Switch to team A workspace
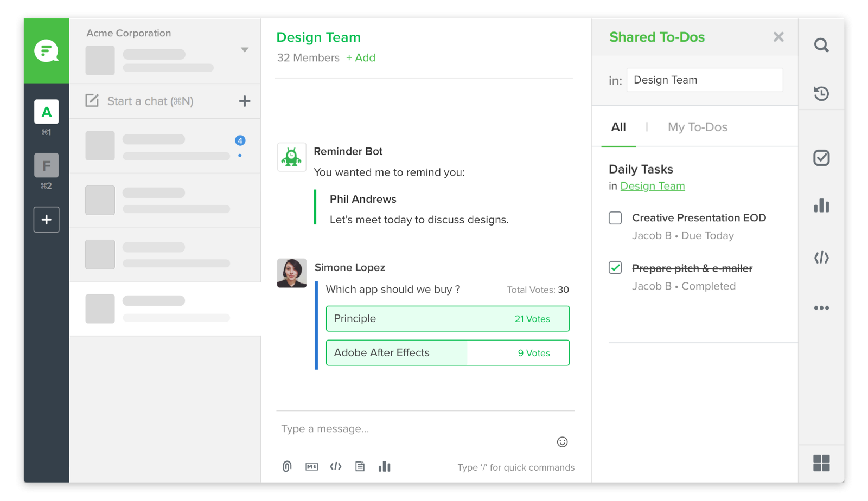The image size is (868, 501). [47, 112]
